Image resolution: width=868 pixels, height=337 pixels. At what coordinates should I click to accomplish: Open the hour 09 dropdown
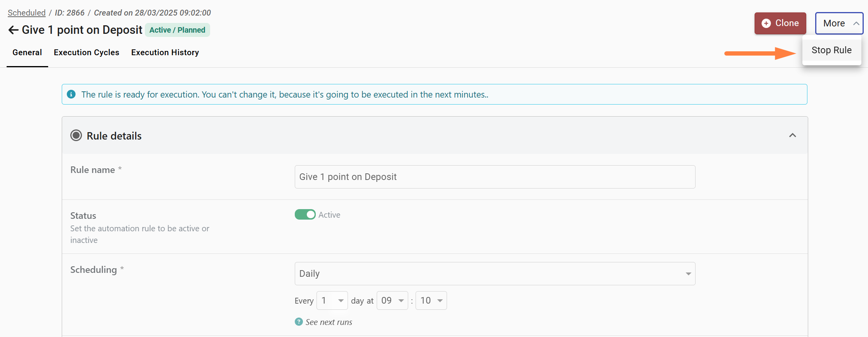(392, 300)
